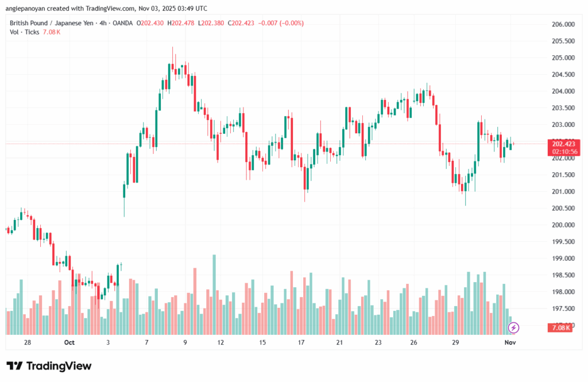Click the red 202.423 current price label
The image size is (588, 382).
[563, 144]
